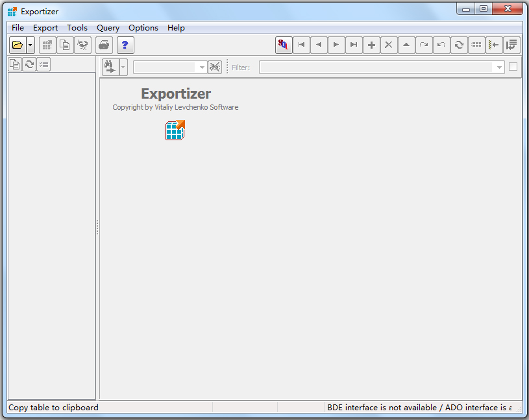Go to previous record
The image size is (529, 420).
[319, 45]
